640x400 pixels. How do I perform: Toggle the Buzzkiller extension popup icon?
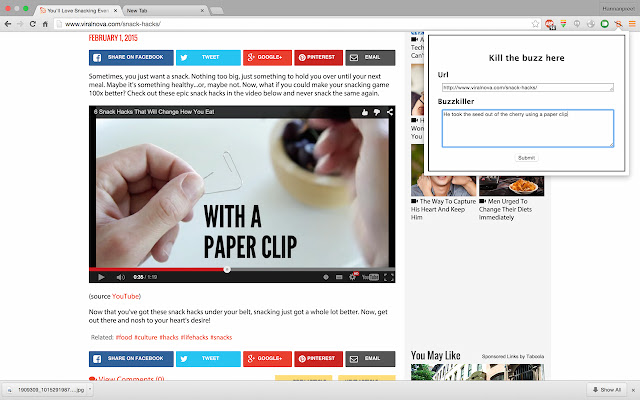point(618,24)
